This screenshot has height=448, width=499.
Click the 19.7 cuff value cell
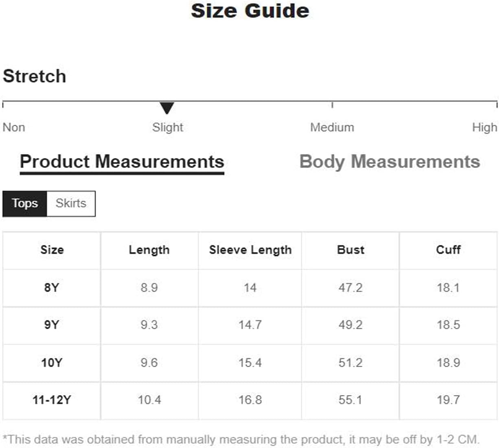click(x=448, y=400)
